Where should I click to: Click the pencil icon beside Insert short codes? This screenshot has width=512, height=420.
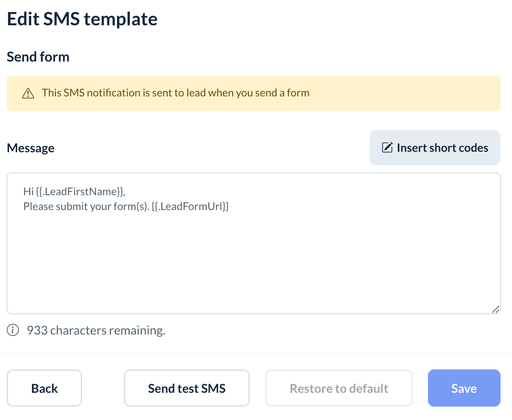[x=387, y=147]
